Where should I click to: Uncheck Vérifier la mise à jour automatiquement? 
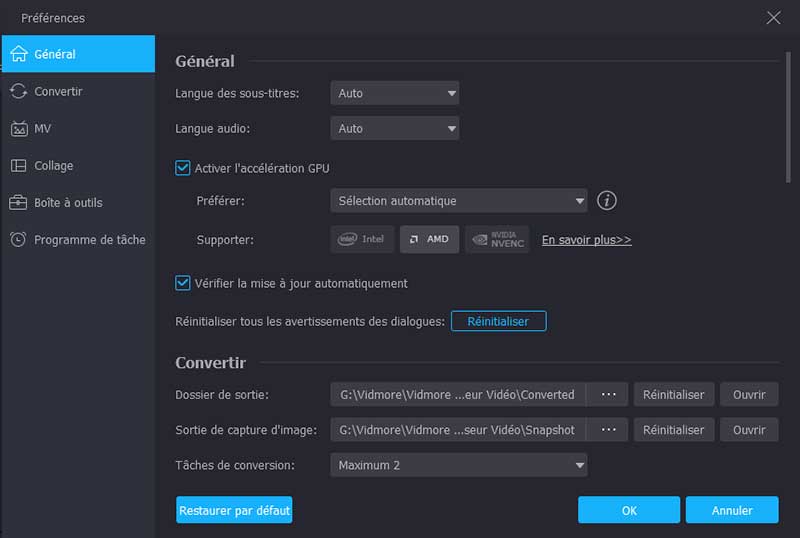[183, 283]
